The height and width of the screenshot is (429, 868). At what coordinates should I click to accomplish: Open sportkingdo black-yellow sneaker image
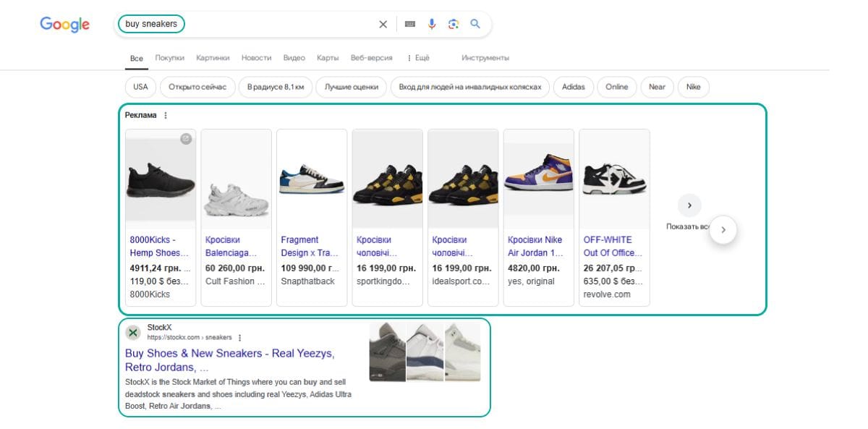(388, 179)
